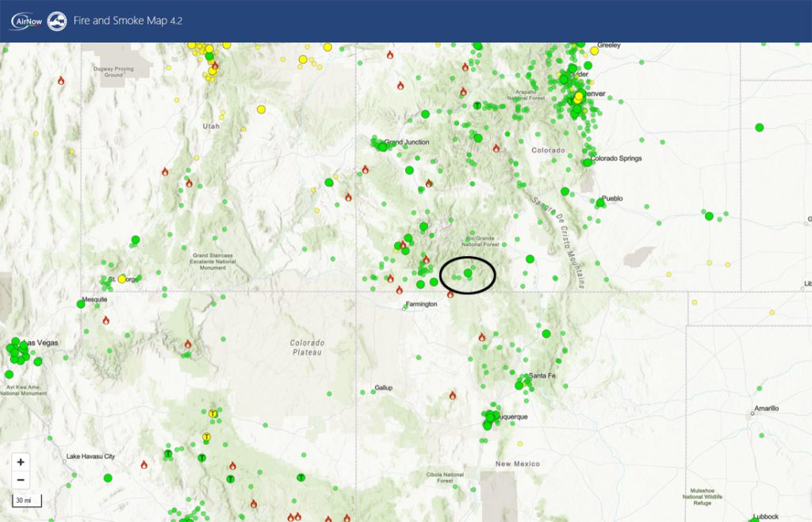Select upper yellow T temporary monitor in Arizona
This screenshot has width=812, height=522.
coord(213,414)
